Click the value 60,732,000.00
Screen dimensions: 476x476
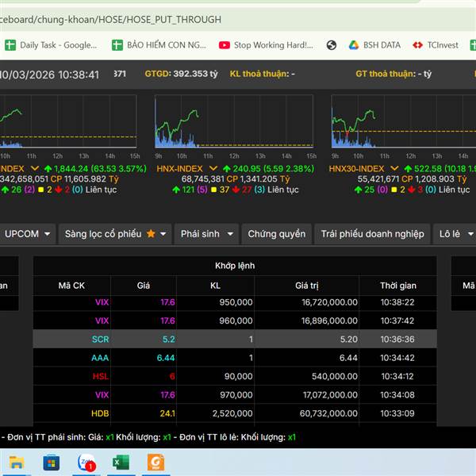point(328,413)
